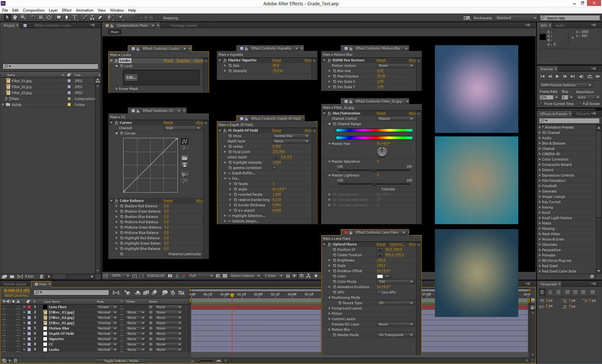This screenshot has width=602, height=364.
Task: Enable the Colorize checkbox
Action: click(379, 189)
